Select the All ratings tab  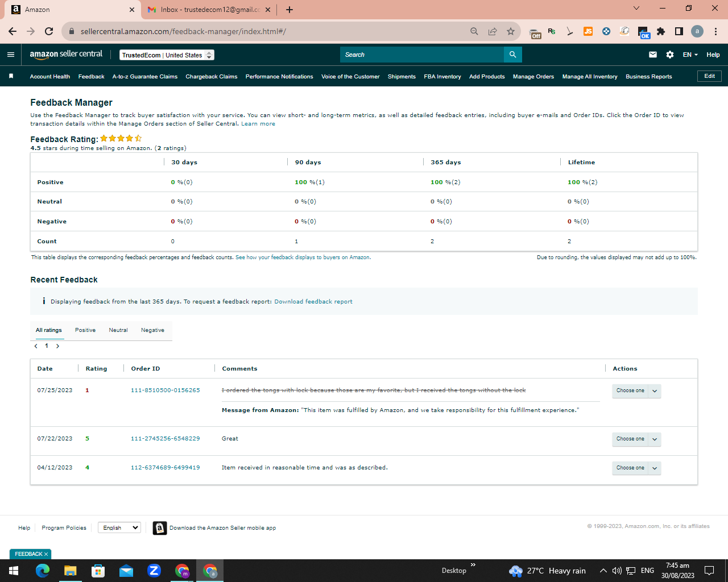49,330
